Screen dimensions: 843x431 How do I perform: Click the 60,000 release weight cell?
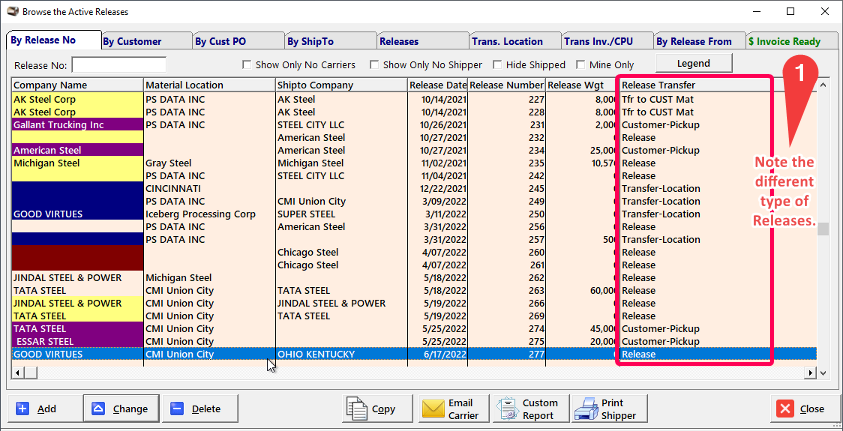click(581, 291)
